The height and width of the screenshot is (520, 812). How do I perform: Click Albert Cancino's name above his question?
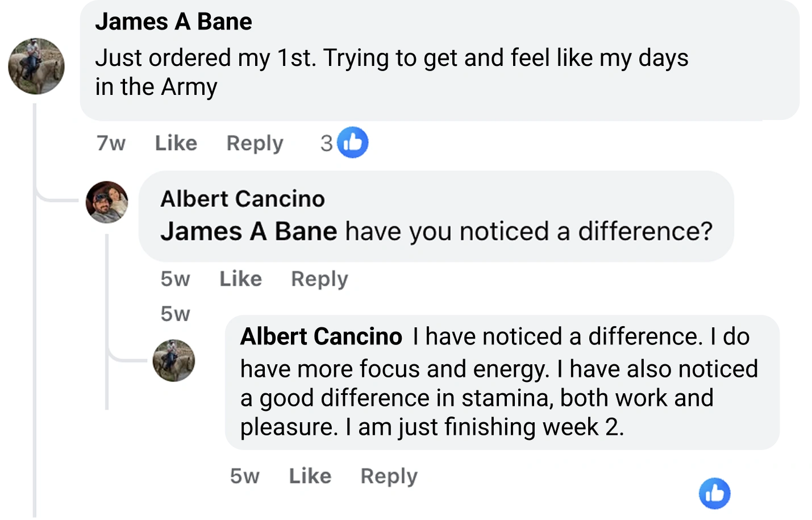pos(243,199)
